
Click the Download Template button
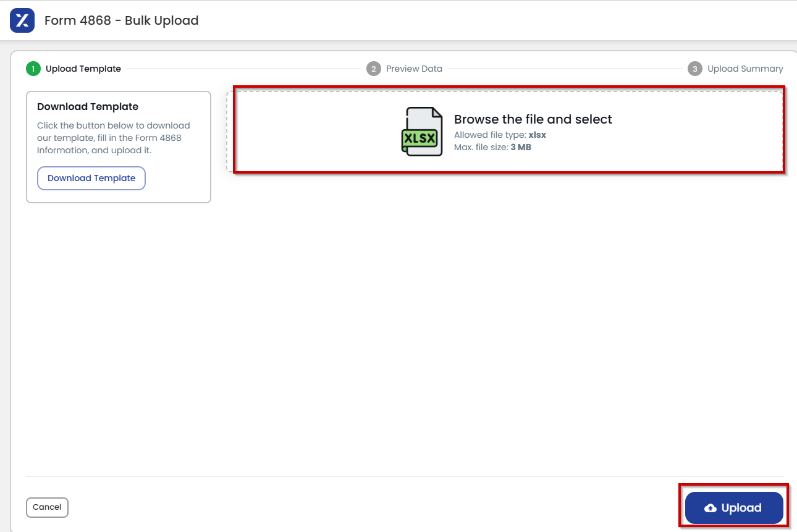point(91,178)
